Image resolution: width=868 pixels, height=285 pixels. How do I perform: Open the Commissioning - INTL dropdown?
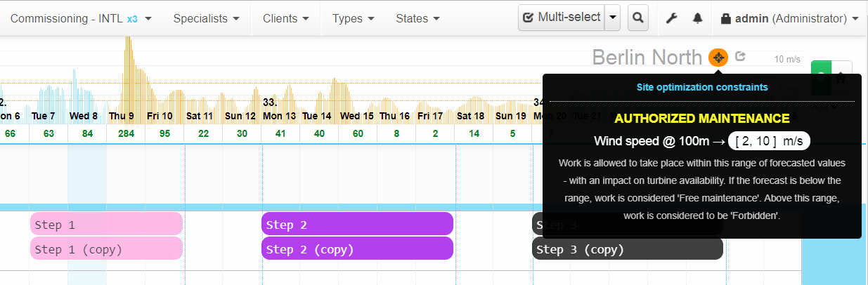81,19
